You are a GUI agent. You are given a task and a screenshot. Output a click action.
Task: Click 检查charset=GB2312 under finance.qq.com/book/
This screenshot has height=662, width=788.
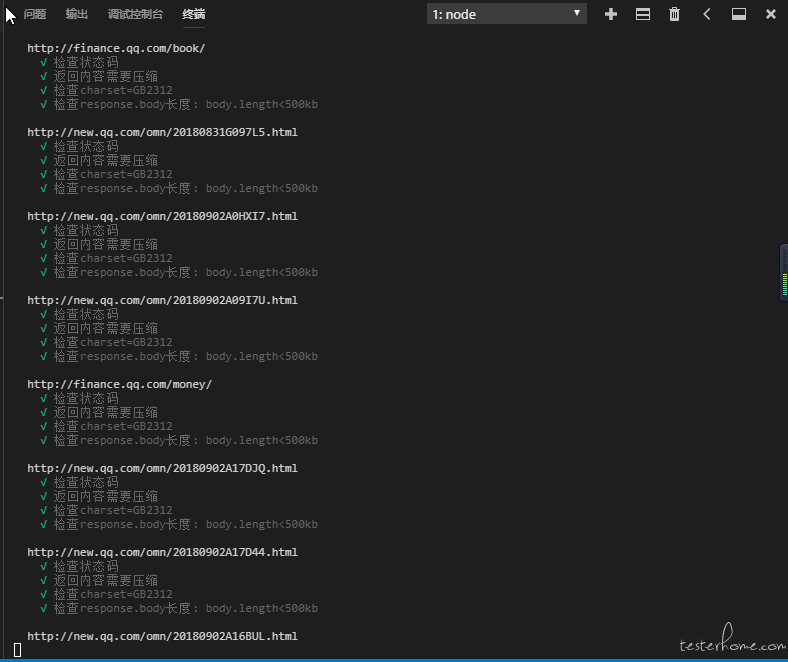click(113, 90)
